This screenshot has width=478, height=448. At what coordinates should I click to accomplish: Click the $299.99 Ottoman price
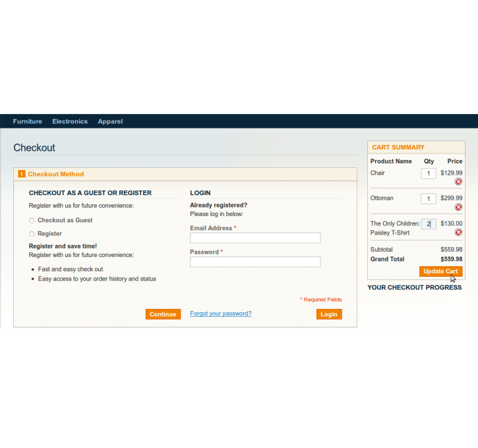(x=452, y=198)
